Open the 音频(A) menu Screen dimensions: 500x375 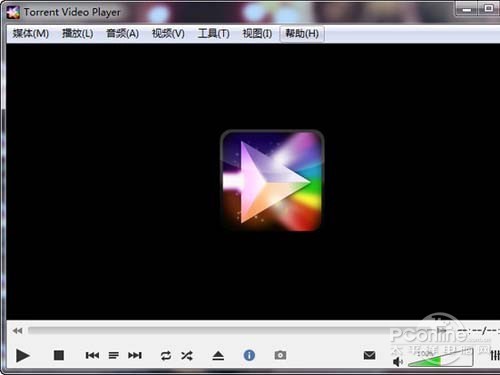122,34
